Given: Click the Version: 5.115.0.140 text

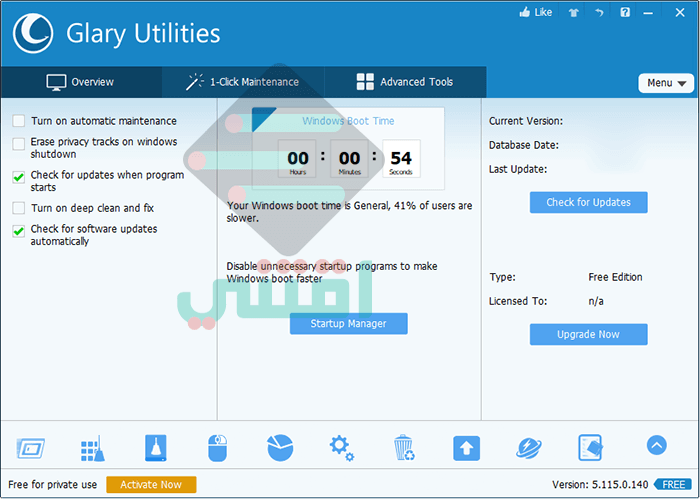Looking at the screenshot, I should [600, 484].
